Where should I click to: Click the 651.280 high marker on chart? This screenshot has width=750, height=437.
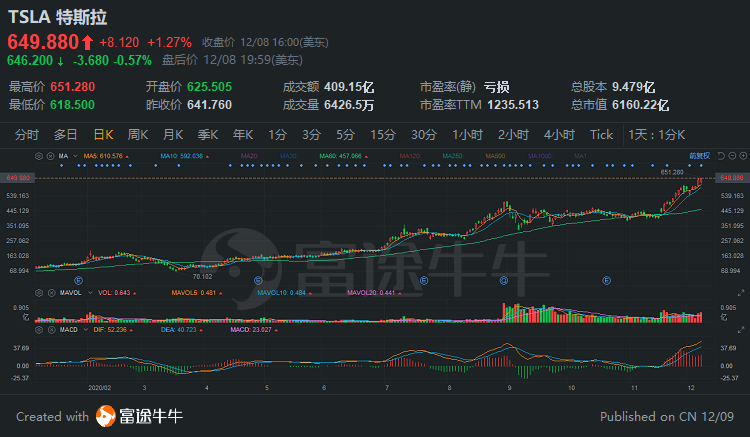[x=672, y=172]
